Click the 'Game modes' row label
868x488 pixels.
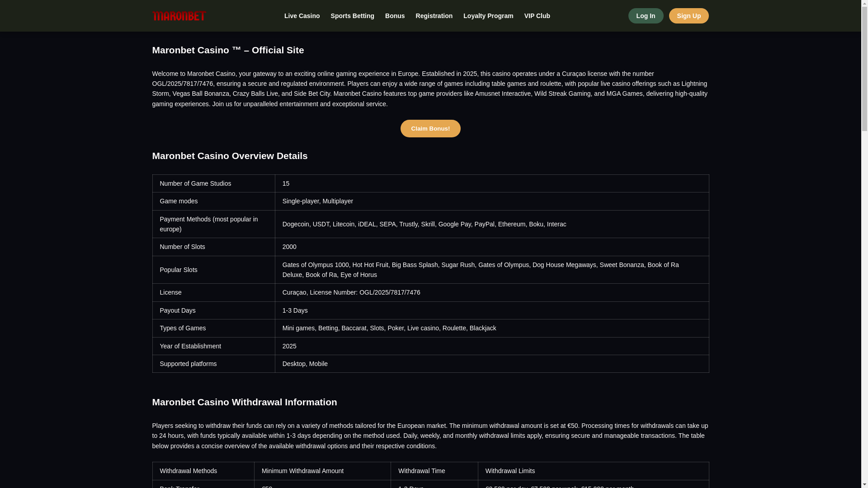213,201
